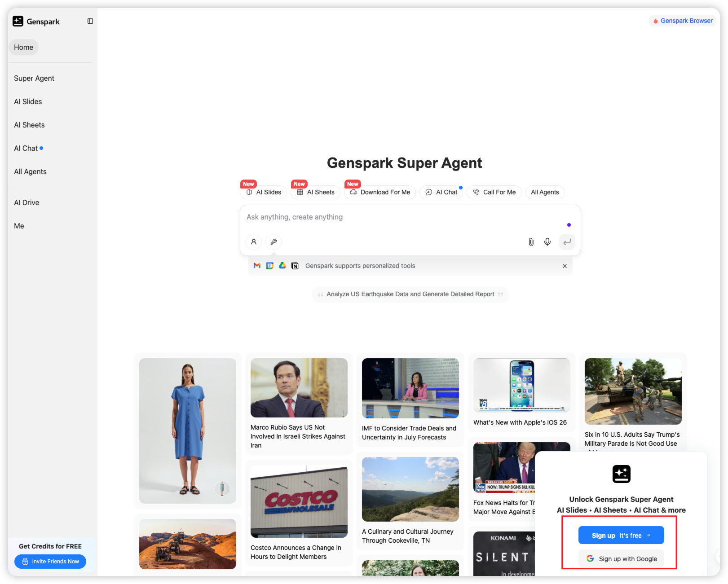The image size is (728, 584).
Task: Focus the Ask anything, create anything input
Action: (x=404, y=217)
